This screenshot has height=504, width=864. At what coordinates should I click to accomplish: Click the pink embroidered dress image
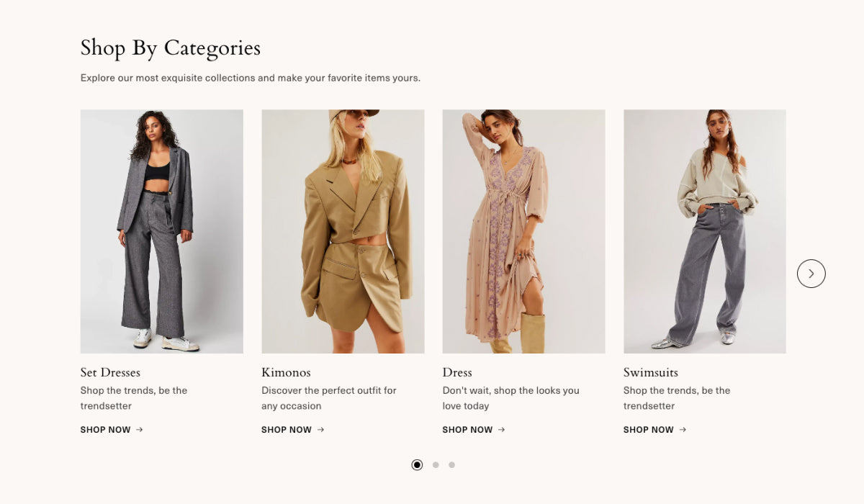pos(523,231)
